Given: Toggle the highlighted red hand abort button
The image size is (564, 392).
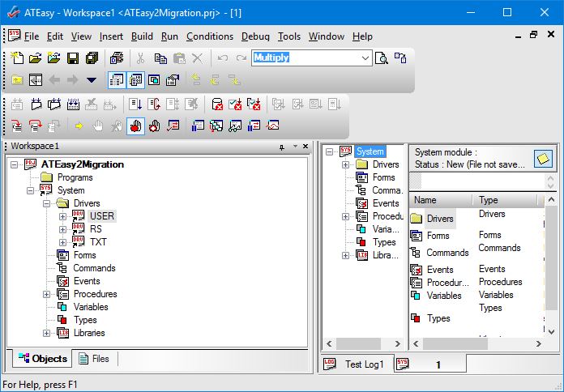Looking at the screenshot, I should point(135,126).
